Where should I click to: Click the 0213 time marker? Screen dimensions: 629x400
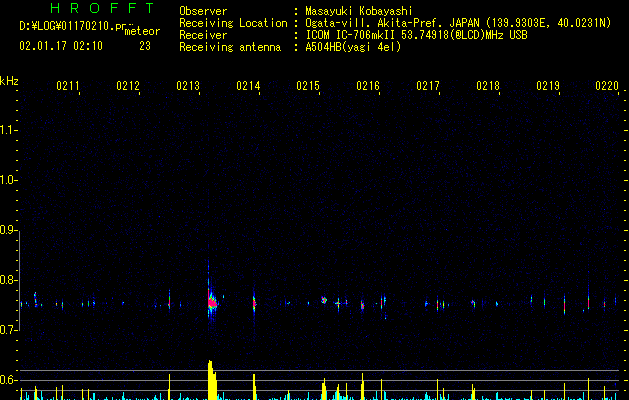[188, 86]
